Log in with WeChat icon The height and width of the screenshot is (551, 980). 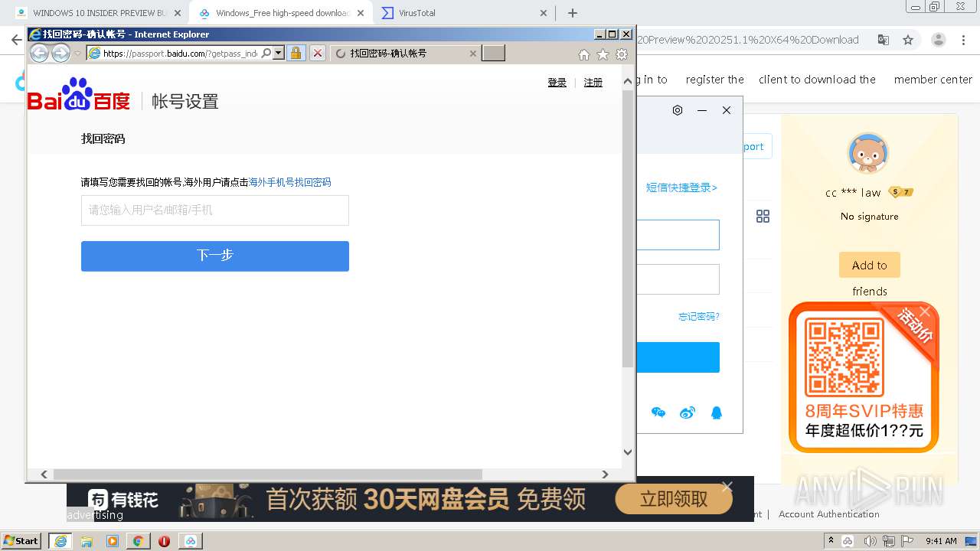tap(658, 413)
